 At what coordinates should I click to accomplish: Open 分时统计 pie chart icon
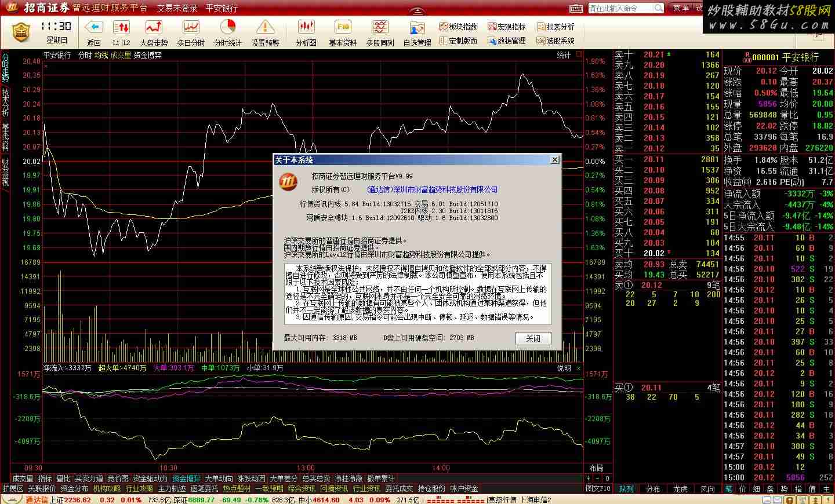coord(228,27)
